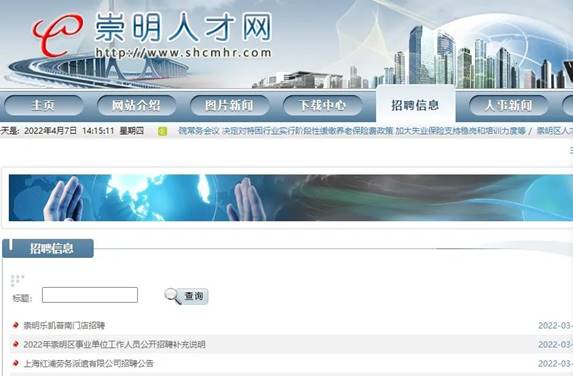Click the date next to 崇明乐凯蓉南门店招聘
This screenshot has height=376, width=573.
(555, 325)
